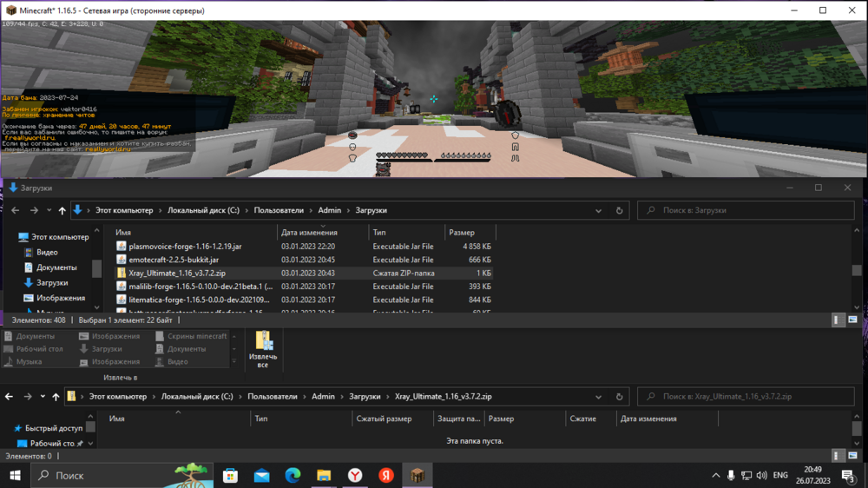Click breadcrumb arrow after Admin in Загрузки window
This screenshot has width=868, height=488.
pos(348,210)
